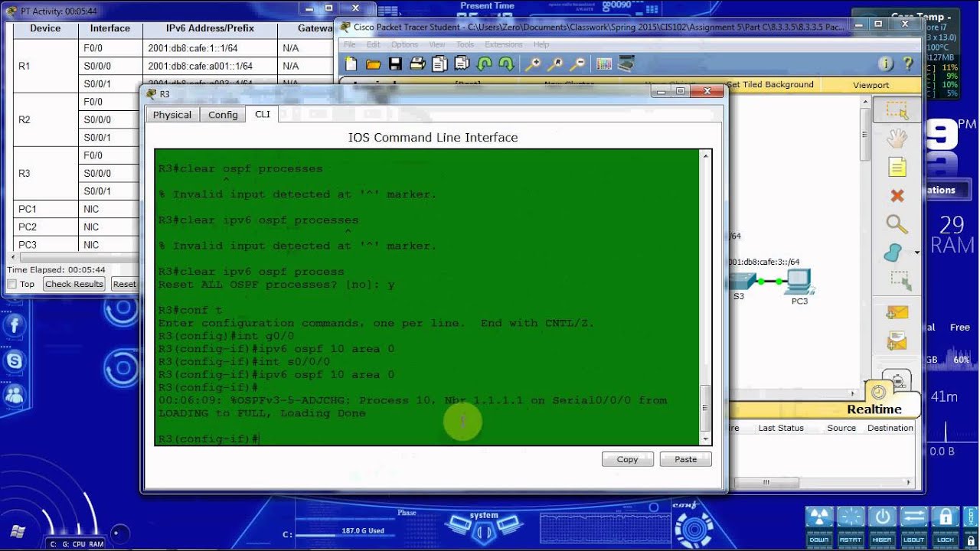This screenshot has width=980, height=551.
Task: Click the CLI vertical scrollbar thumb
Action: coord(706,409)
